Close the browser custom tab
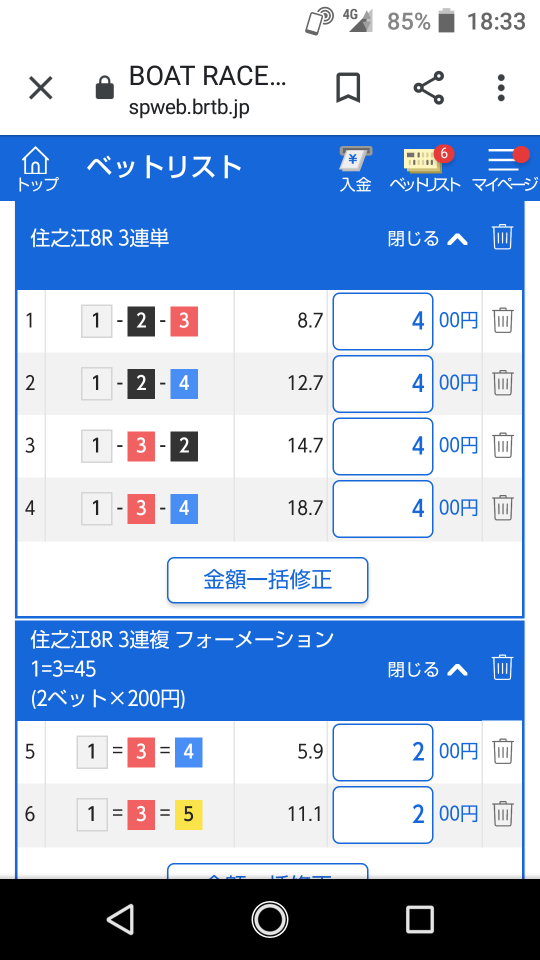The width and height of the screenshot is (540, 960). 41,88
